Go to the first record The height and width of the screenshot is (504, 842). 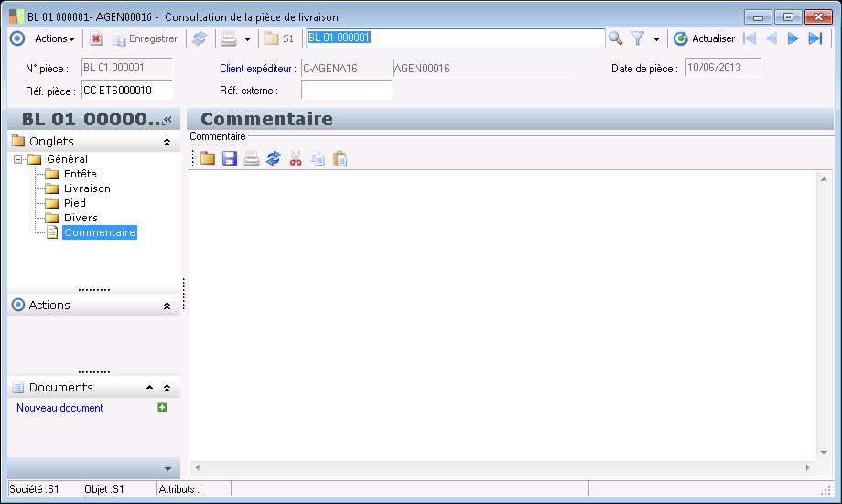click(750, 38)
